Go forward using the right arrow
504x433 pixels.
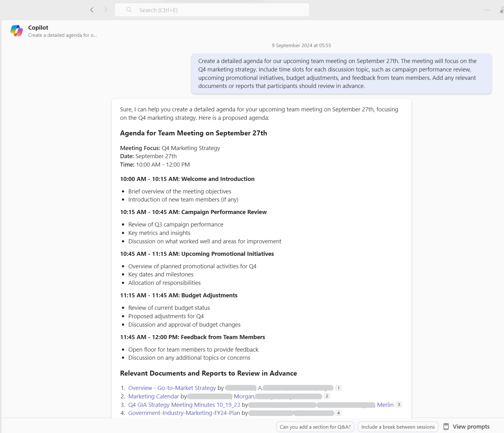(106, 10)
